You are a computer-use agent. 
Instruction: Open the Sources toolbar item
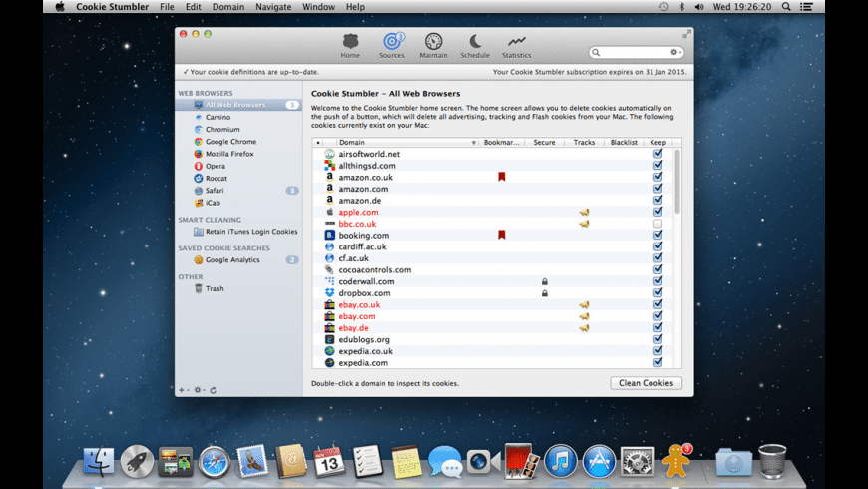click(392, 46)
